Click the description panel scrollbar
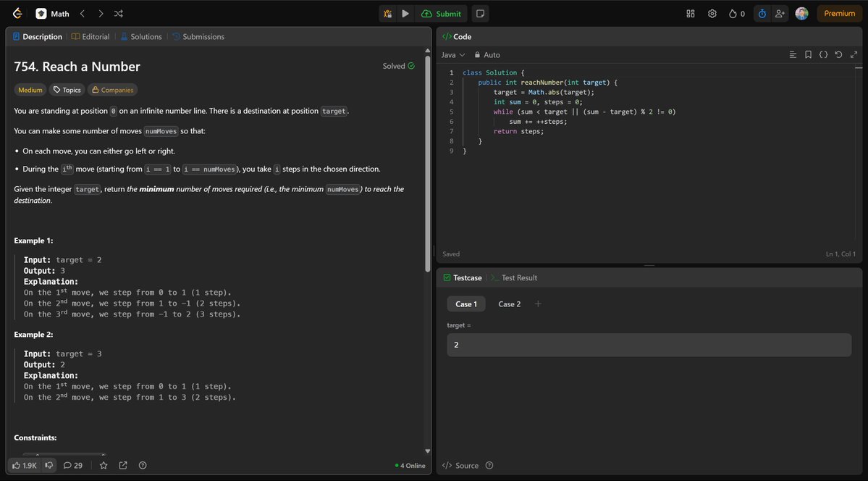The width and height of the screenshot is (868, 481). tap(427, 164)
